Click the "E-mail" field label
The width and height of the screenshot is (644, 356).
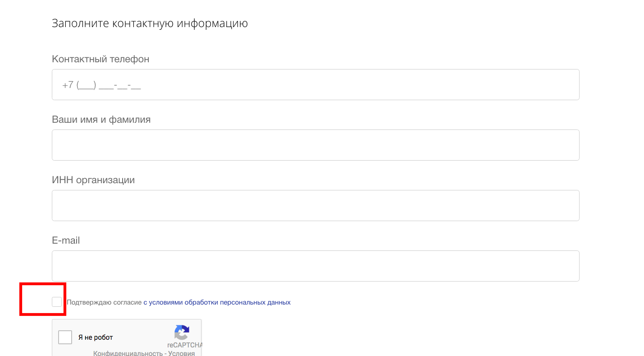point(66,240)
